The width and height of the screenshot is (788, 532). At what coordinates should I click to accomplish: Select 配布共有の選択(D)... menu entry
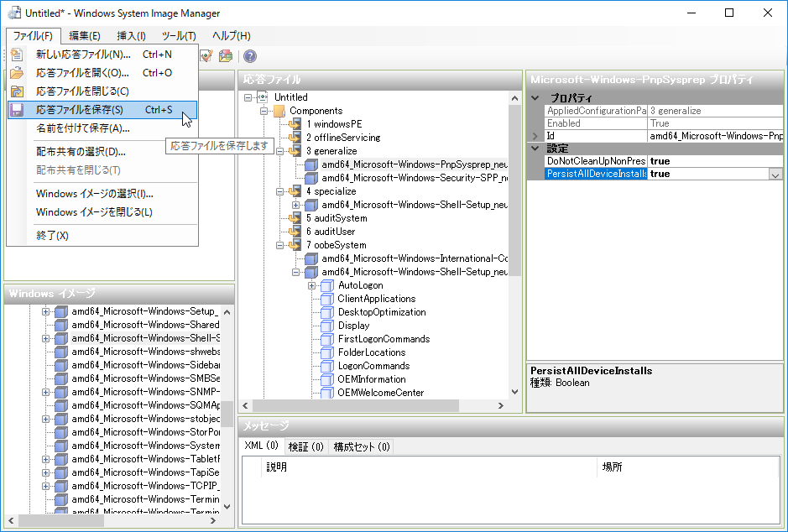[102, 152]
